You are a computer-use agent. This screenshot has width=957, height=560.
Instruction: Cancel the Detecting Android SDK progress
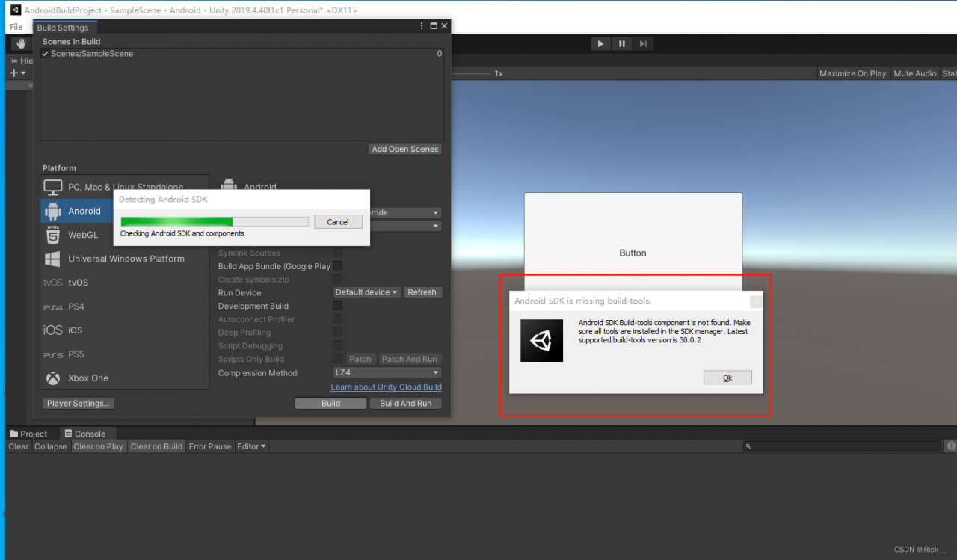pyautogui.click(x=338, y=221)
